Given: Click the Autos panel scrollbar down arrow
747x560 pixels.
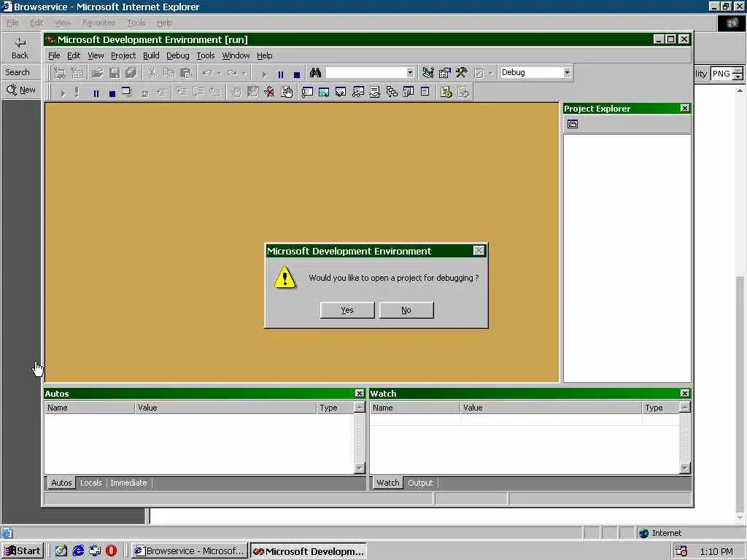Looking at the screenshot, I should pos(359,468).
